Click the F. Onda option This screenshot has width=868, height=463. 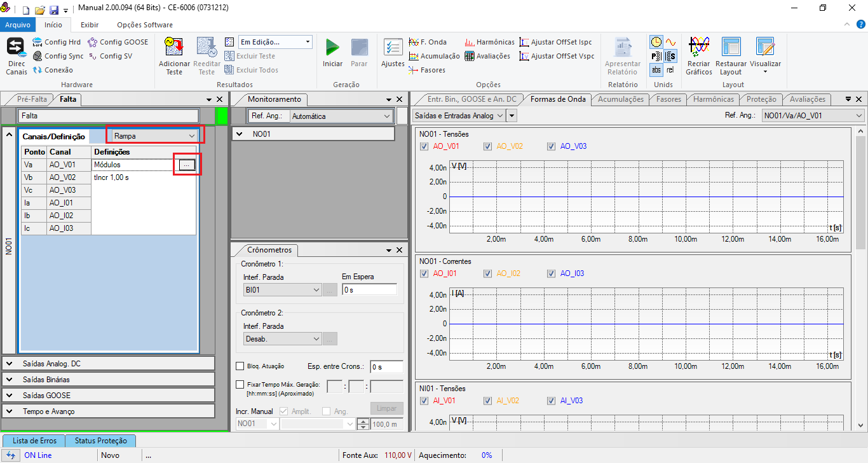click(428, 42)
